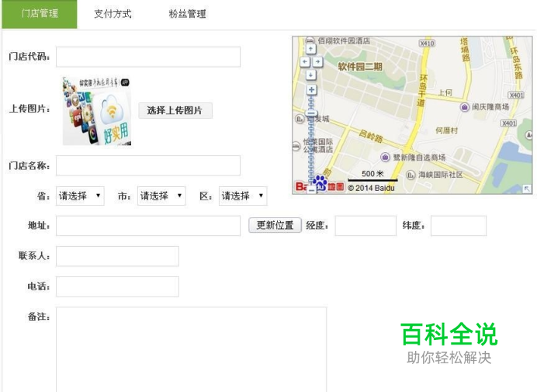Switch to the 门店管理 tab

click(x=40, y=14)
